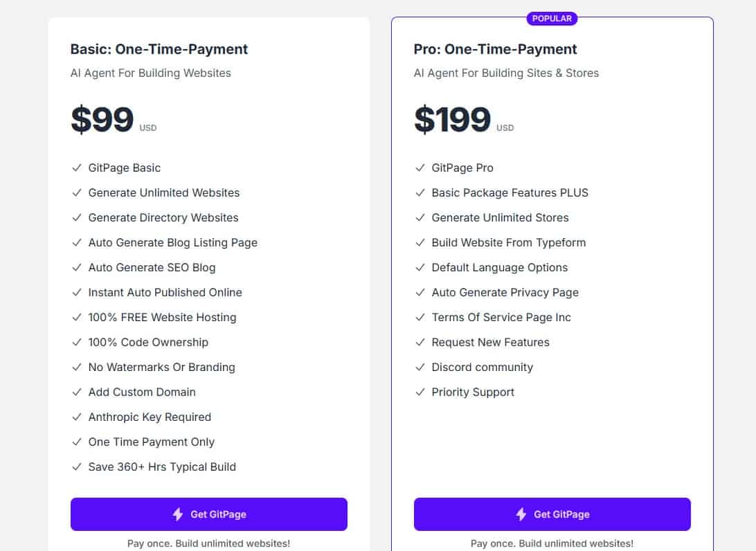Select the checkmark next to 100% FREE Website Hosting
The image size is (756, 551).
coord(77,317)
